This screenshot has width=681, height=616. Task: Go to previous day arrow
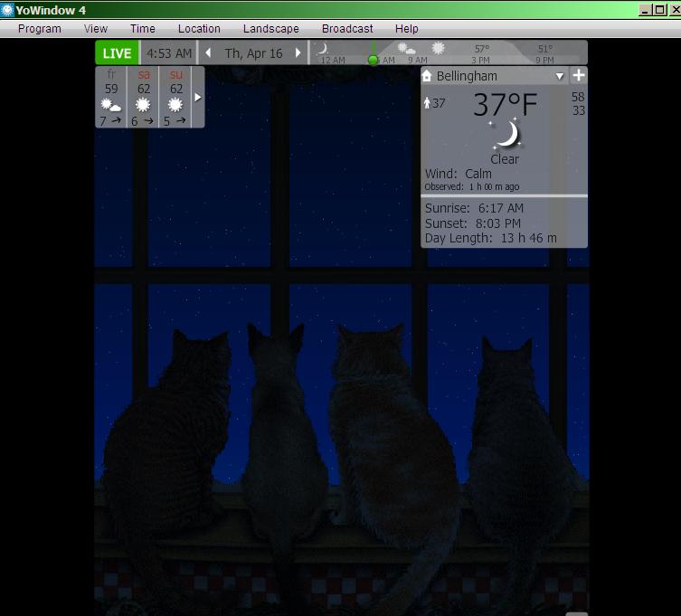(209, 52)
